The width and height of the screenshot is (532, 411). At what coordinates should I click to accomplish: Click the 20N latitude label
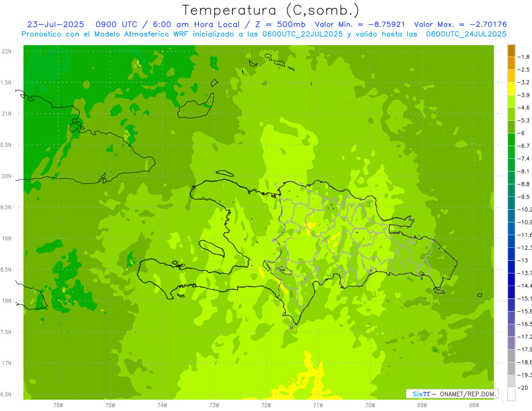point(7,176)
